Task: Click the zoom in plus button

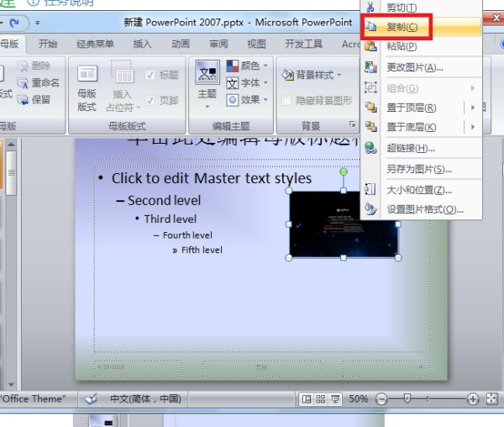Action: point(473,398)
